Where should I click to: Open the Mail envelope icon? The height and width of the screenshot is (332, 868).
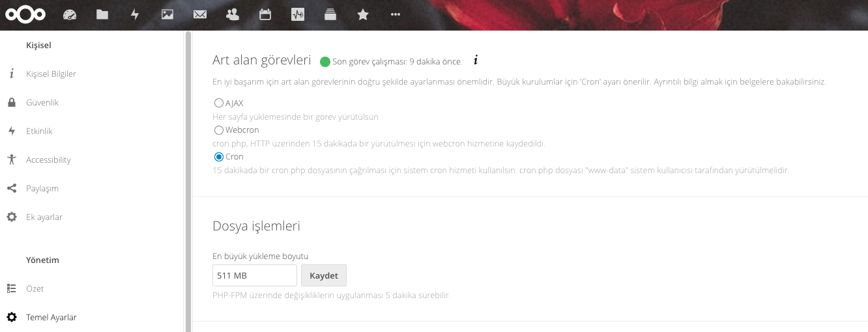coord(200,14)
